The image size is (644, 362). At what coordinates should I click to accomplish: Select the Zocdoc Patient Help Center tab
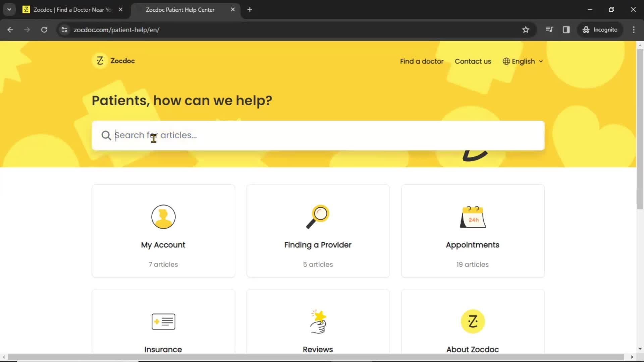pyautogui.click(x=185, y=10)
